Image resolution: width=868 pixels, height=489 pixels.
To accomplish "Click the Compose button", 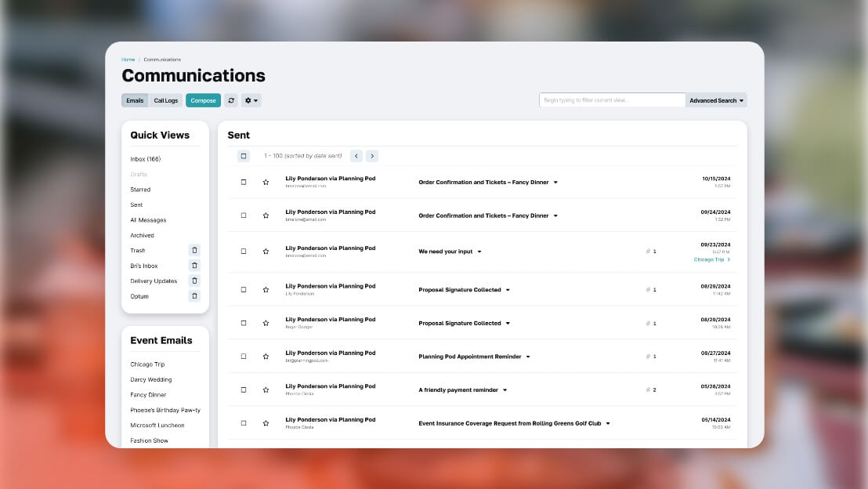I will coord(203,100).
